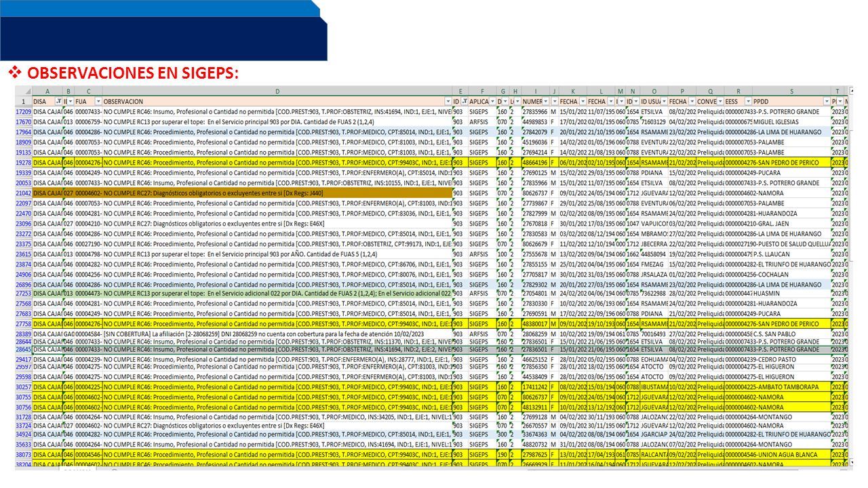Open the FUA column filter dropdown
Screen dimensions: 868x488
tap(98, 101)
